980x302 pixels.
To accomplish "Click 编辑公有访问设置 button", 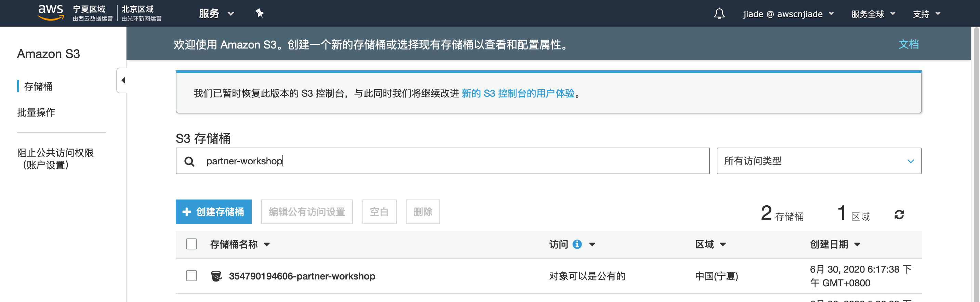I will [307, 211].
